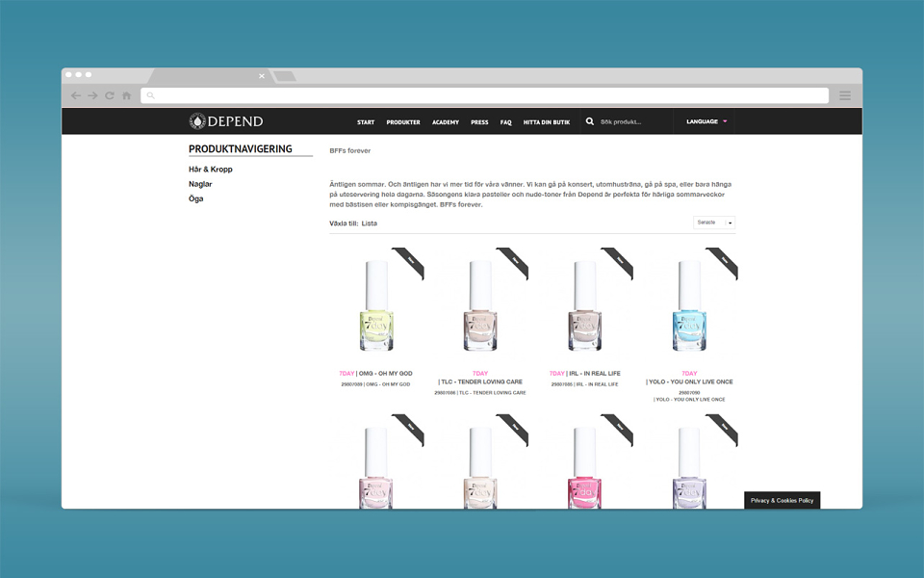Viewport: 924px width, 578px height.
Task: Open the PRODUKTER menu item
Action: 403,122
